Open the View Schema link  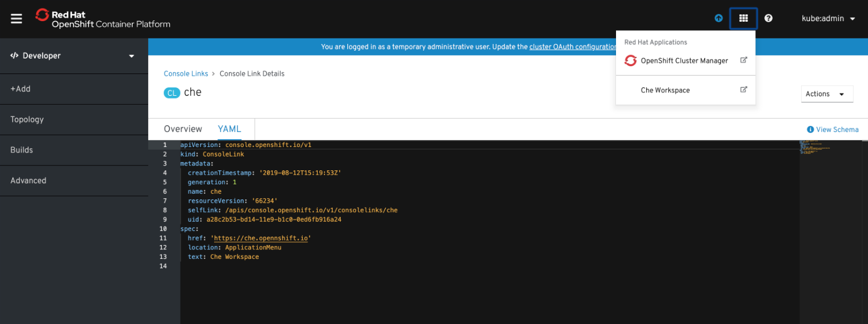pyautogui.click(x=837, y=130)
